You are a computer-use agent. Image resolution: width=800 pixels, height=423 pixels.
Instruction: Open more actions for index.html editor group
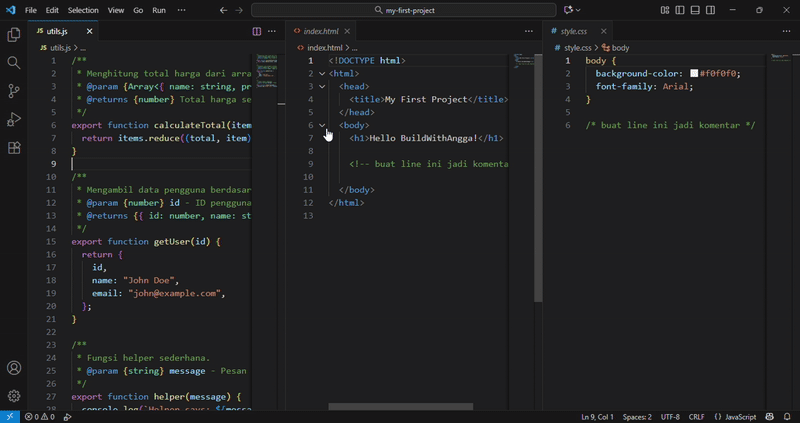point(529,31)
